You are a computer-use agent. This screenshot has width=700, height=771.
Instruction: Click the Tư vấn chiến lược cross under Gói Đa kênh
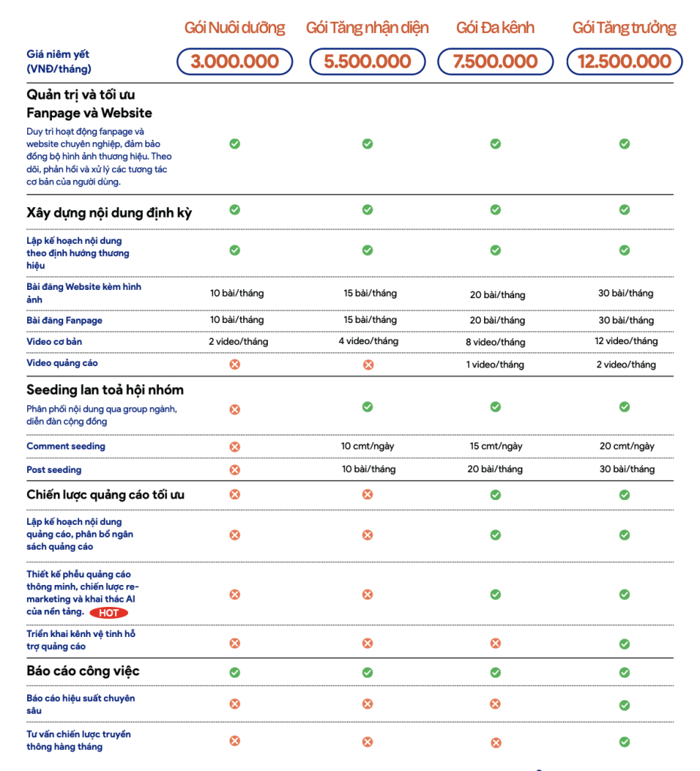495,742
